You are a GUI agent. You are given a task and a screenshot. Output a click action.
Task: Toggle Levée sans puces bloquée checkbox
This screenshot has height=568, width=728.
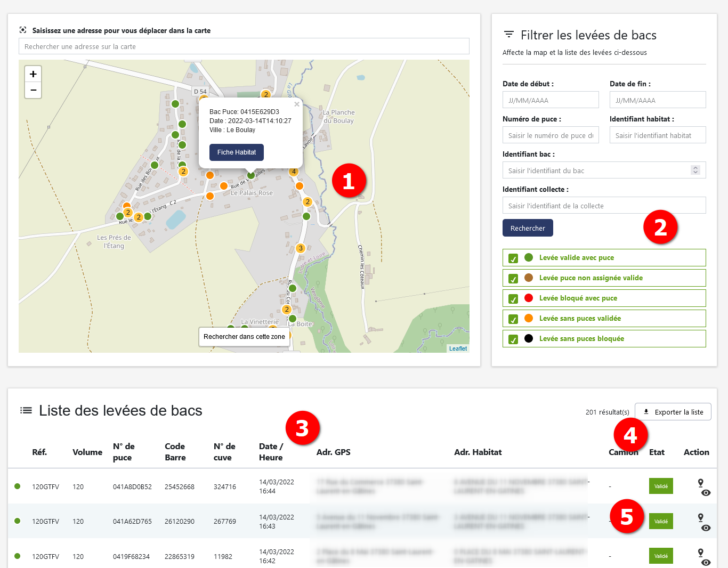coord(513,339)
